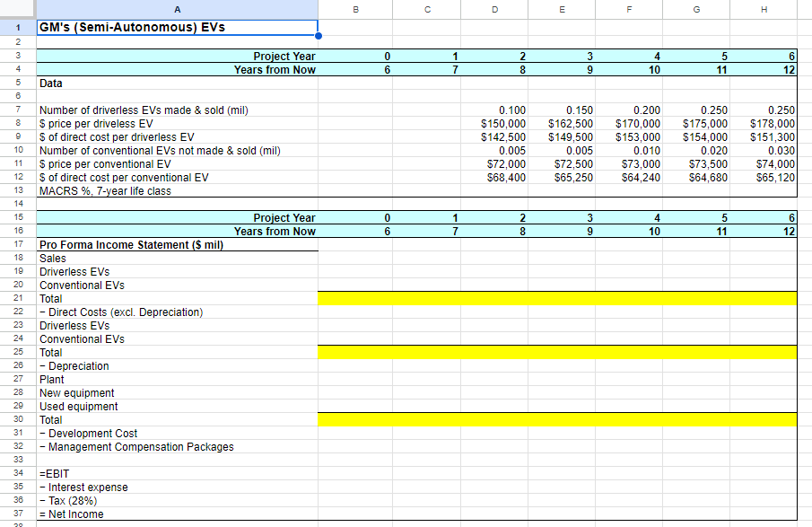
Task: Select cell with value $149,500
Action: pos(562,136)
